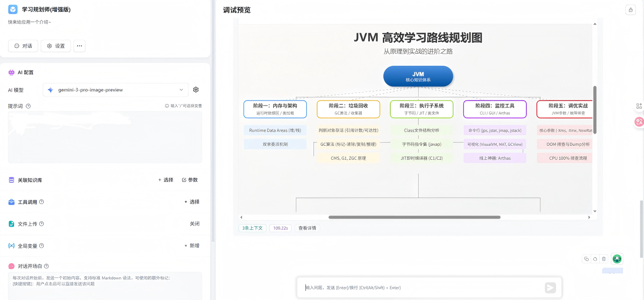The height and width of the screenshot is (300, 644).
Task: Open the three-dot more options menu
Action: (x=79, y=46)
